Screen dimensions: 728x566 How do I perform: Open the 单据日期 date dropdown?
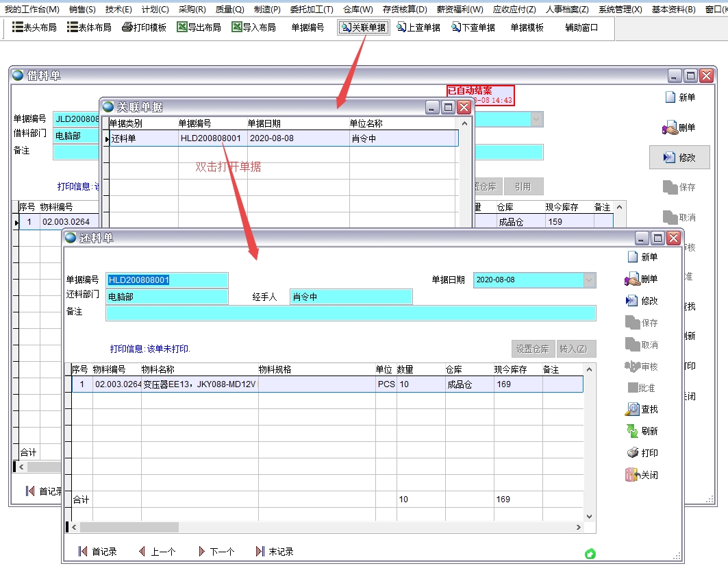point(588,280)
